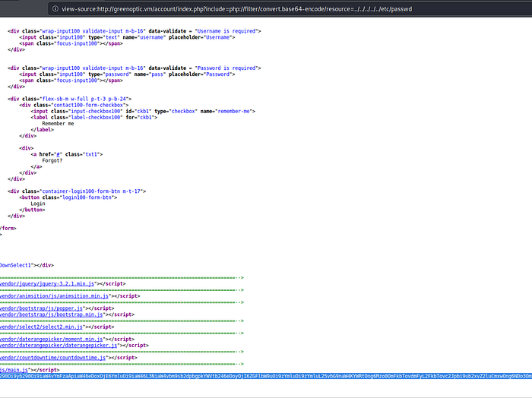The width and height of the screenshot is (532, 398).
Task: Click the "remember-me" checkbox name attribute value
Action: point(233,111)
